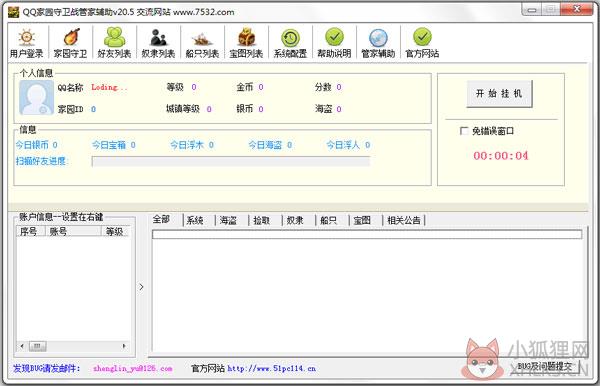Image resolution: width=600 pixels, height=386 pixels.
Task: Click the 今日海盗 label
Action: (x=265, y=145)
